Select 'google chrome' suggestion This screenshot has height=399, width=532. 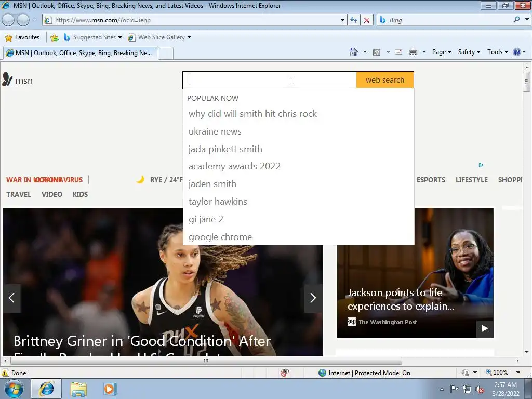(x=220, y=237)
